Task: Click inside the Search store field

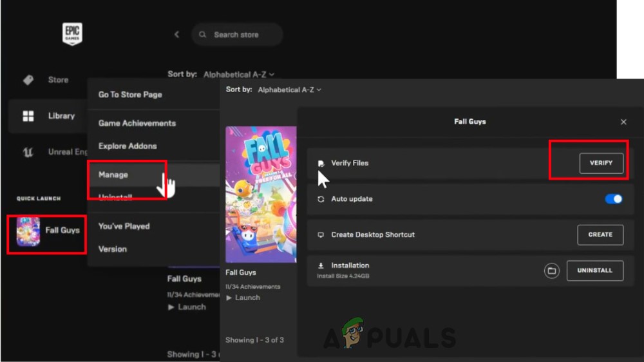Action: [x=237, y=35]
